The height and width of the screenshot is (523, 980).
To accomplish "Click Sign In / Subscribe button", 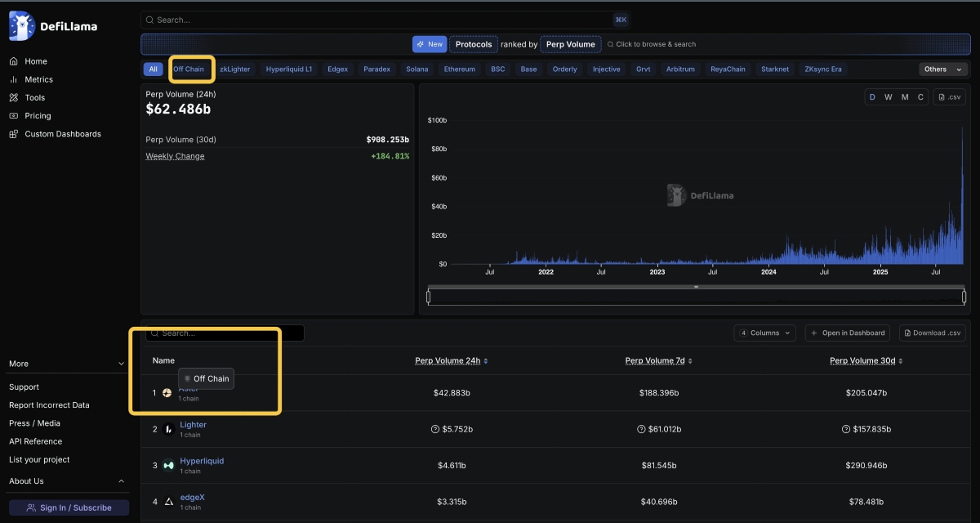I will coord(69,507).
